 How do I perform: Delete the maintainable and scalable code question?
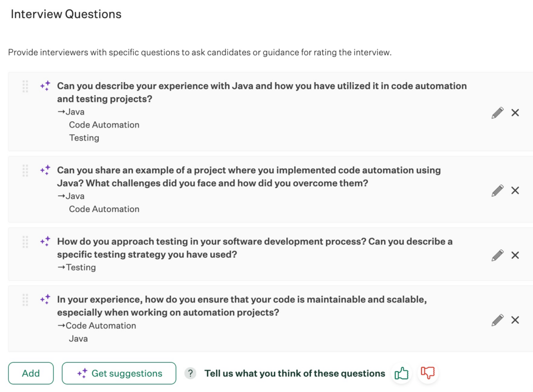click(x=515, y=320)
